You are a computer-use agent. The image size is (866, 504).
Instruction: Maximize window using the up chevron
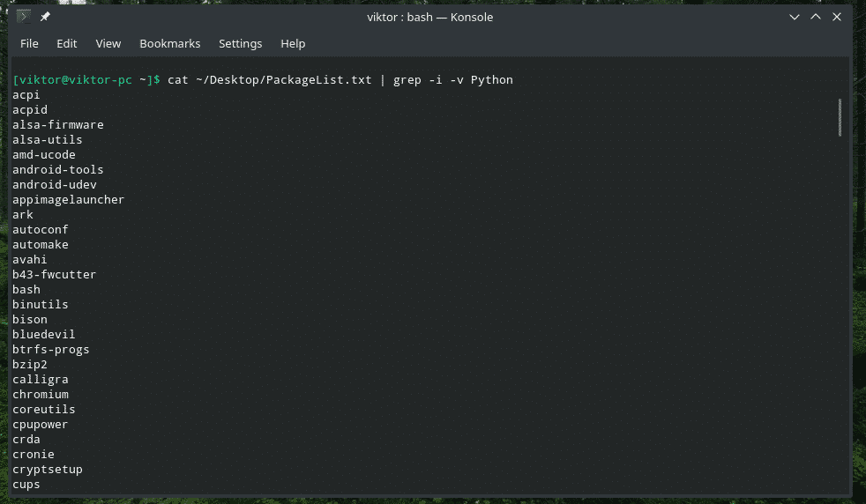click(815, 17)
